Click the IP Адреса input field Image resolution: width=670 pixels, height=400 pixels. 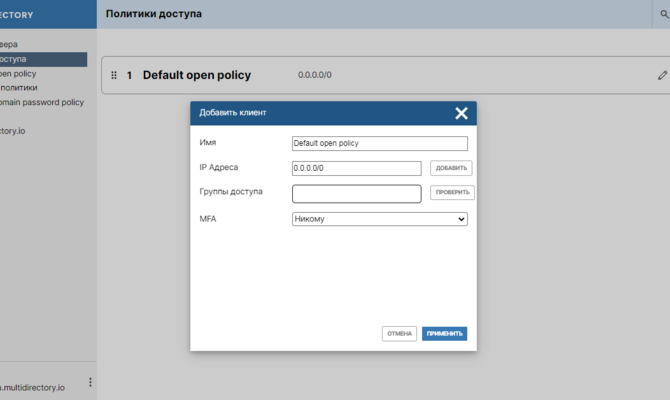tap(356, 168)
